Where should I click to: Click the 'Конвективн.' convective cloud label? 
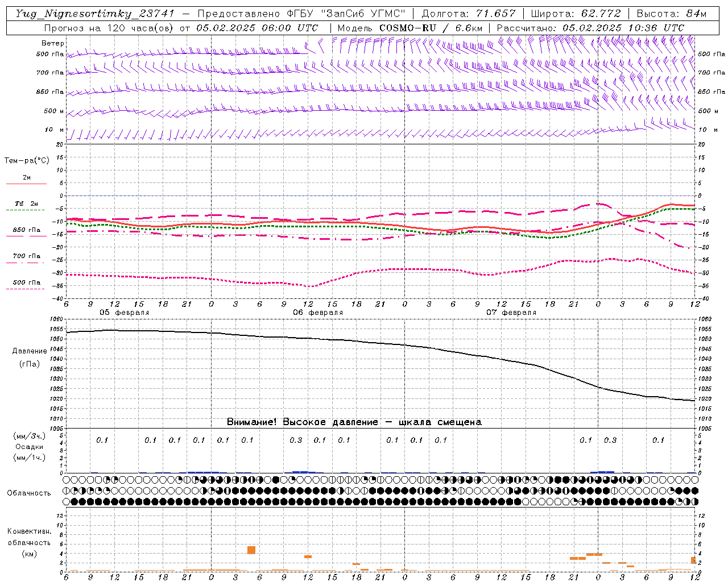(x=29, y=531)
